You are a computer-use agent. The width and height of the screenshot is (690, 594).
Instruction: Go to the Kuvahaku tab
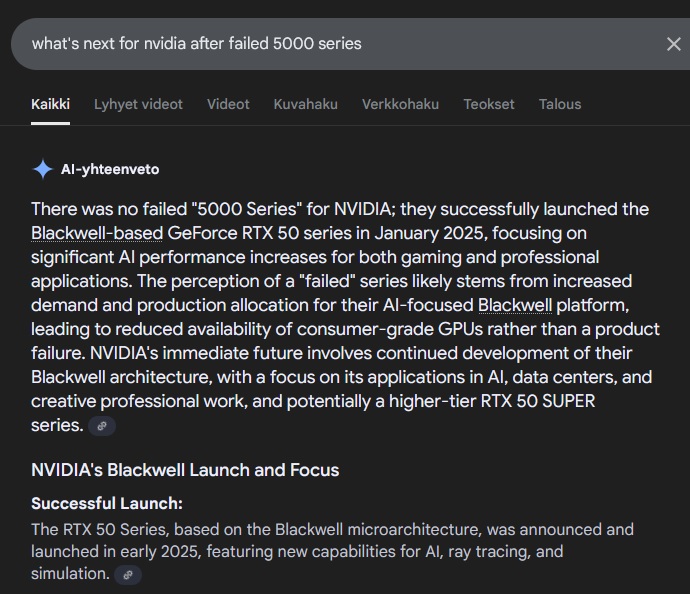[x=305, y=104]
